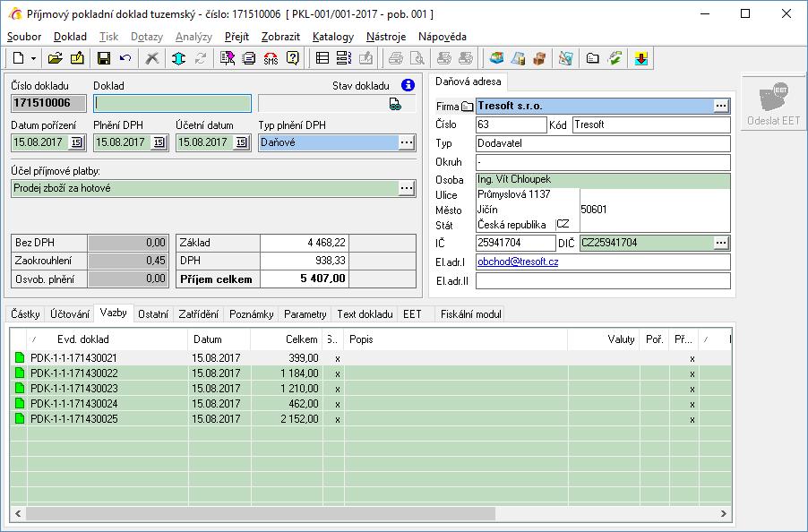Screen dimensions: 808x532
Task: Switch to the Ostatní tab
Action: (153, 314)
